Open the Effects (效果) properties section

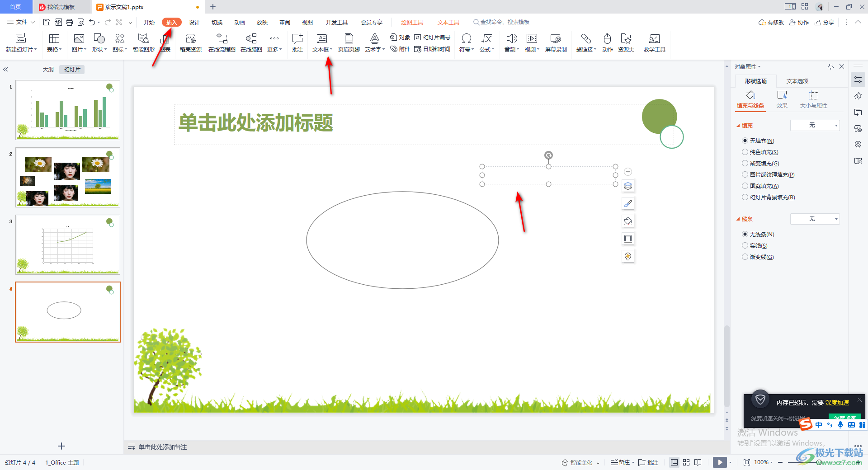(x=782, y=99)
